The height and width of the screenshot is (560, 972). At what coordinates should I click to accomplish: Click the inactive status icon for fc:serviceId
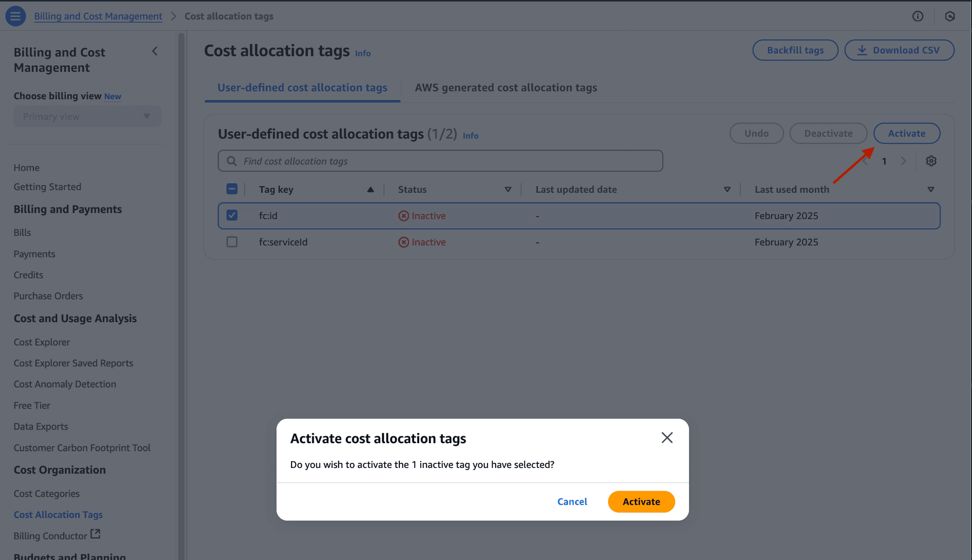(x=403, y=242)
